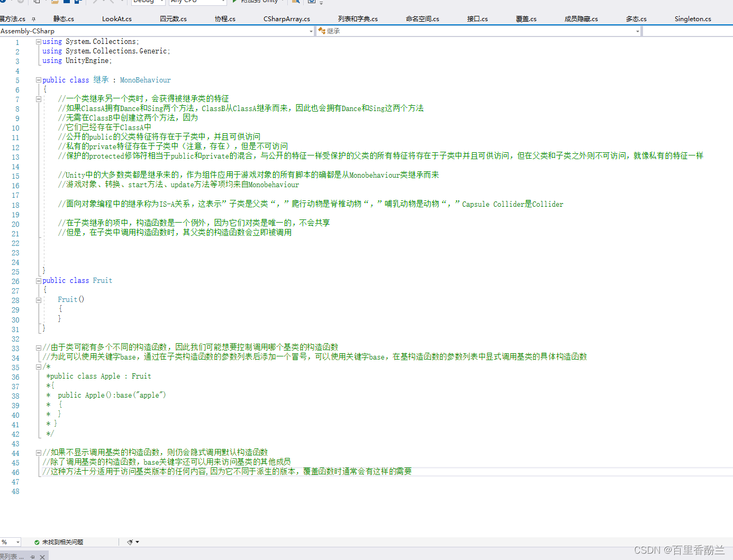Open the zoom percentage dropdown
This screenshot has height=560, width=733.
point(17,542)
